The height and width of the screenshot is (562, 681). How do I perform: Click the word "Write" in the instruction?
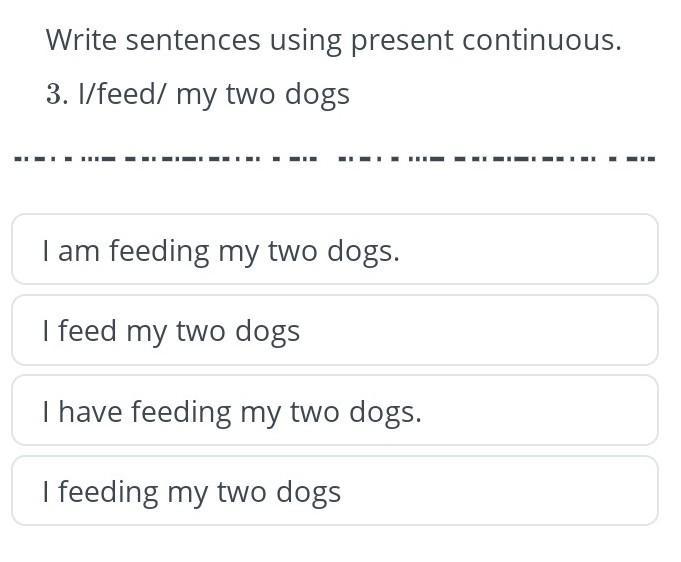(x=80, y=41)
